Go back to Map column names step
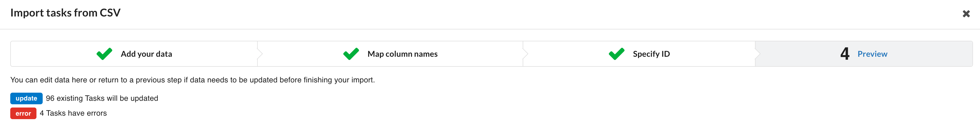Image resolution: width=980 pixels, height=124 pixels. coord(402,54)
